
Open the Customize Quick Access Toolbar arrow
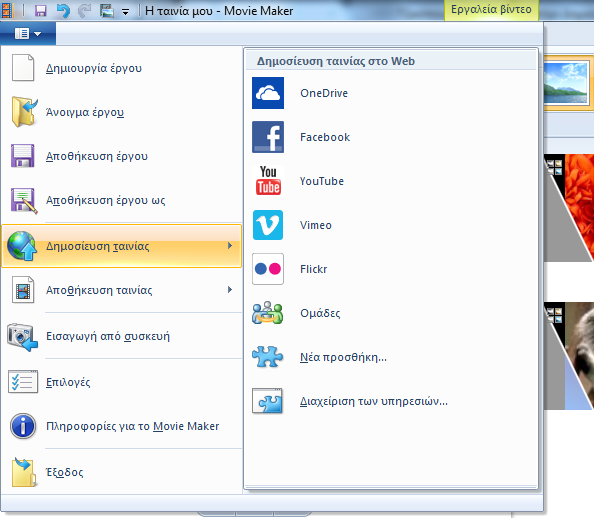point(125,12)
